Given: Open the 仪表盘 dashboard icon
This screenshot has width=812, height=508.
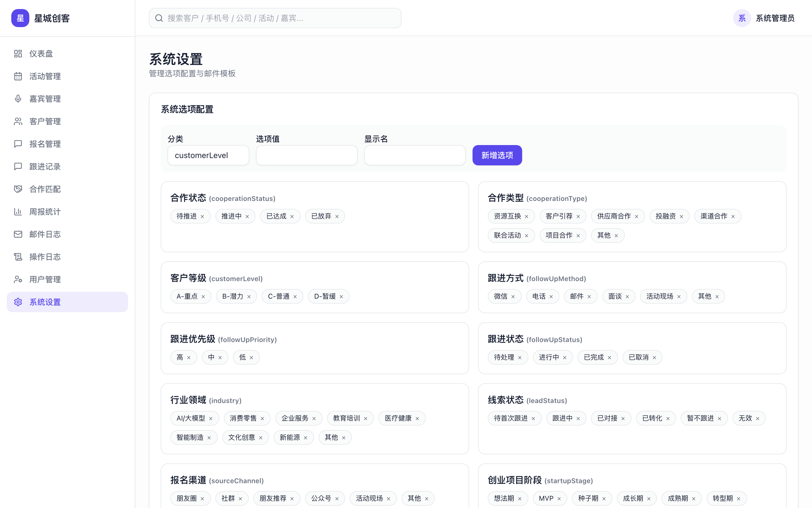Looking at the screenshot, I should point(18,54).
